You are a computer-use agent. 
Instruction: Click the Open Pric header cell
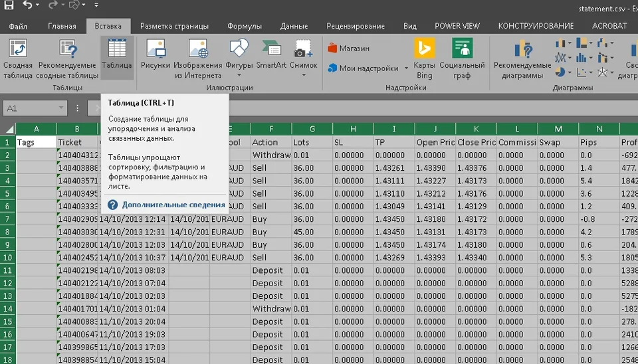pos(435,142)
